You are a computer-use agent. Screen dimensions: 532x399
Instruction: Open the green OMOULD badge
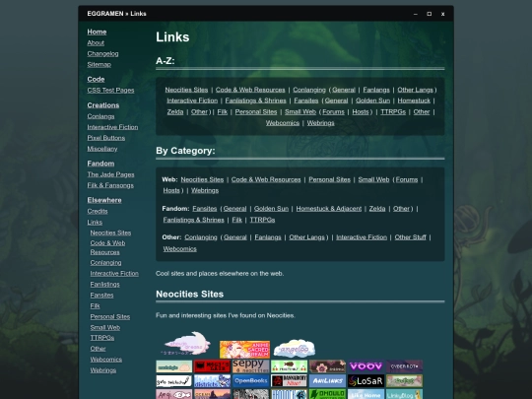click(327, 394)
